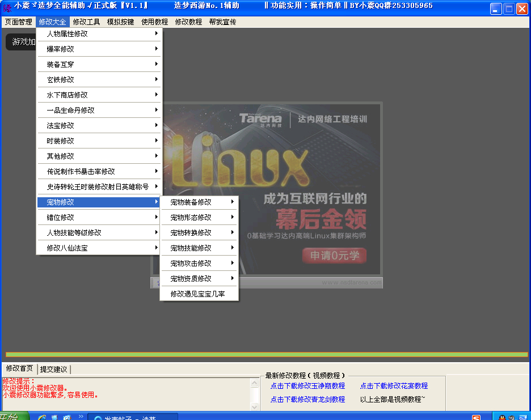The width and height of the screenshot is (531, 420).
Task: Click inside the 修改提示 text box
Action: pyautogui.click(x=127, y=394)
